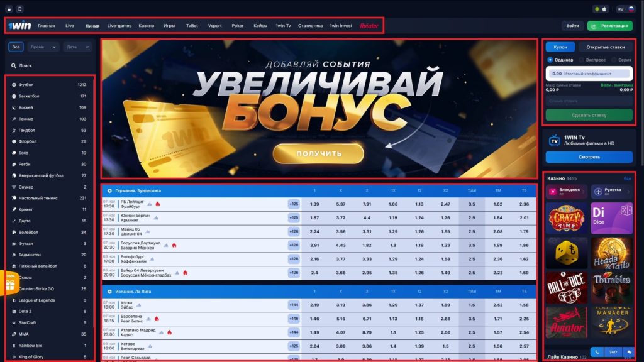Open statistics icon for Юнион Берлин match
The width and height of the screenshot is (644, 362).
156,218
